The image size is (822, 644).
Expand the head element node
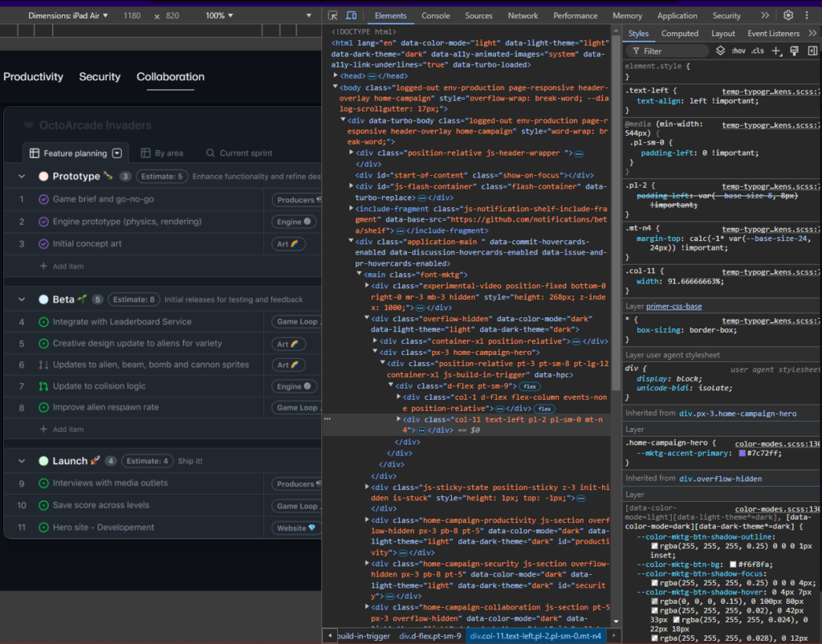336,75
